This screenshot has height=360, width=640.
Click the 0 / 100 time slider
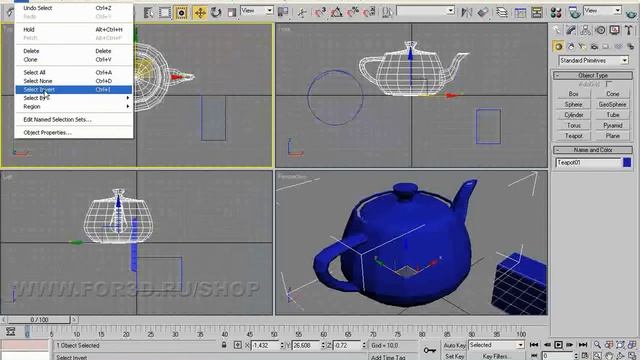click(x=39, y=320)
